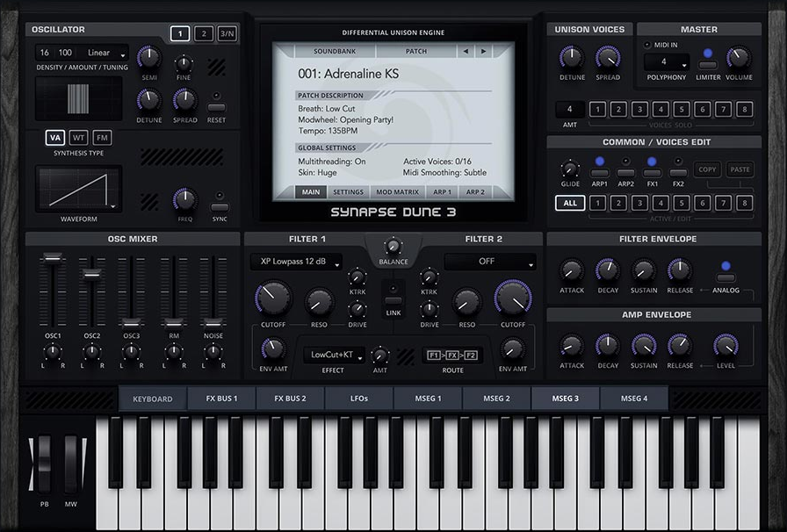The width and height of the screenshot is (787, 532).
Task: Click the OSC1 pan knob
Action: [53, 352]
